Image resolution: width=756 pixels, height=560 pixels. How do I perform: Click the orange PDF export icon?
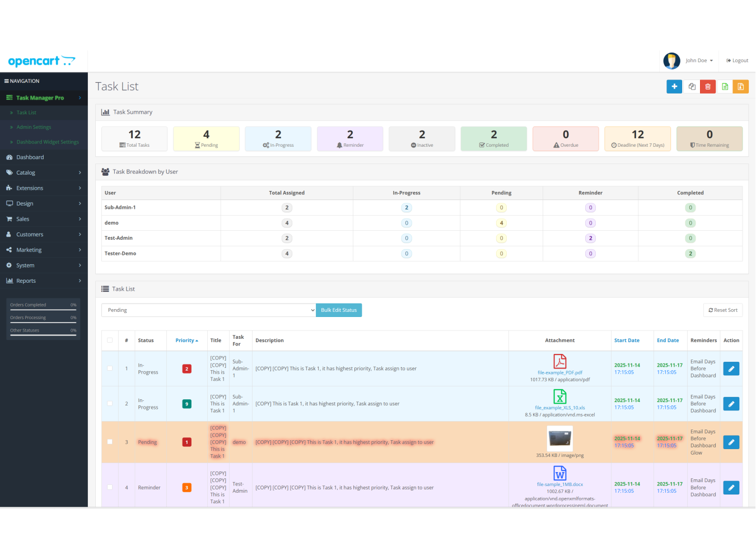click(x=741, y=87)
